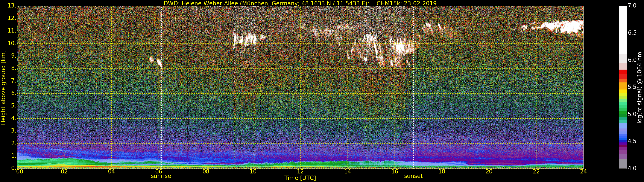Click the gray bottom section of the colorbar
This screenshot has height=182, width=644.
click(x=623, y=164)
